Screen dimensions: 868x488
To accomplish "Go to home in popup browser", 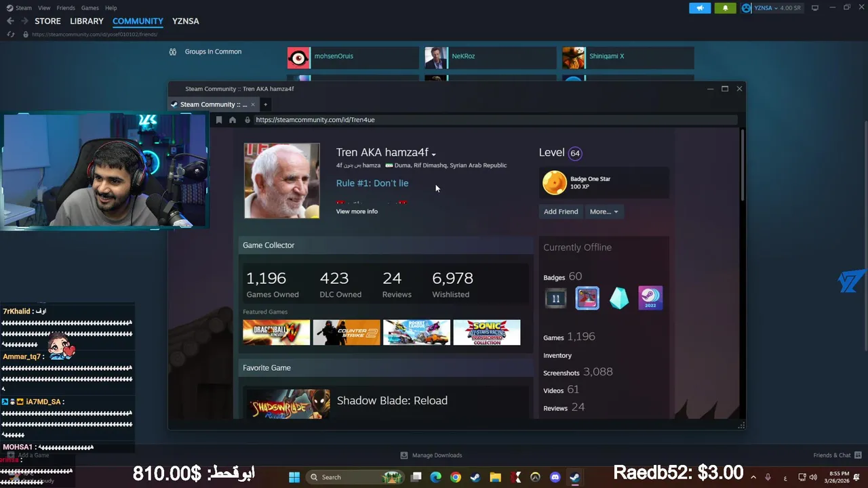I will click(233, 120).
